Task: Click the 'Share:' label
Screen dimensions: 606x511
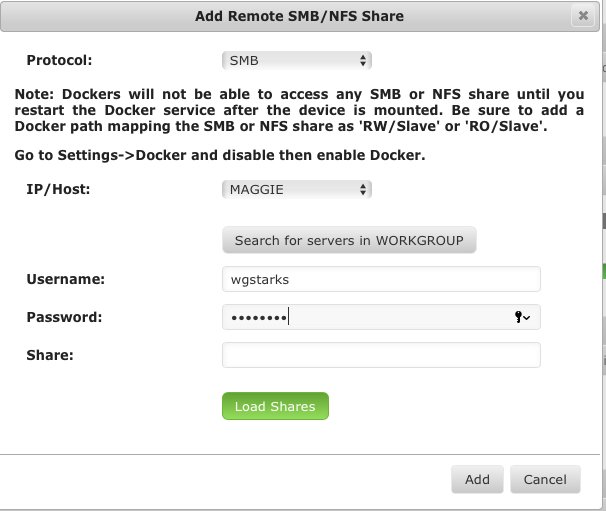Action: coord(50,355)
